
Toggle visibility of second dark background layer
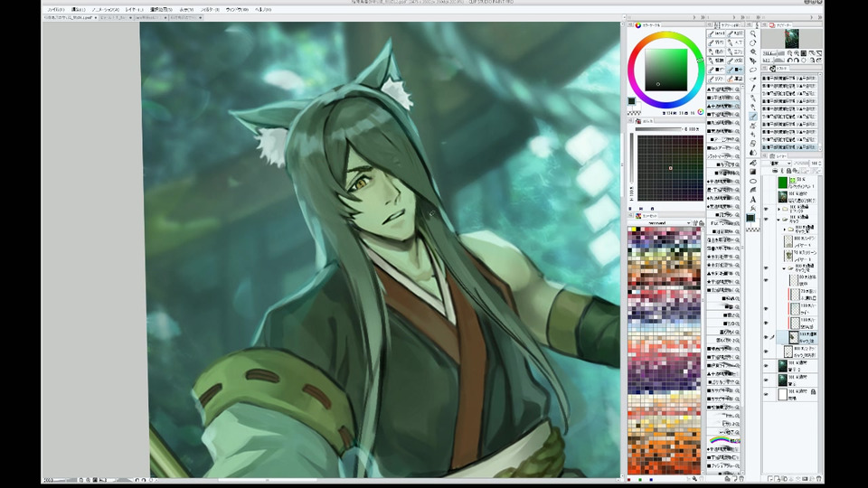pyautogui.click(x=767, y=380)
